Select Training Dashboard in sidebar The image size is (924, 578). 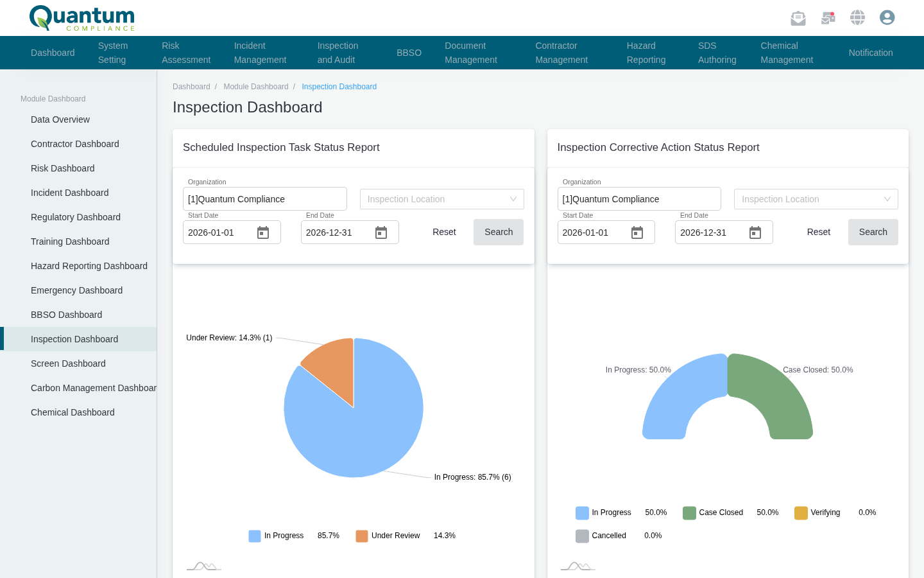[78, 241]
